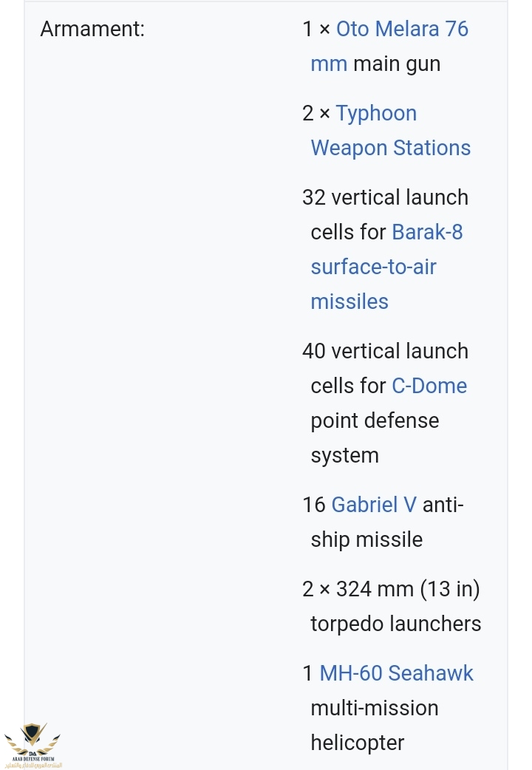Go to the Gabriel V link
Screen dimensions: 532x770
374,505
